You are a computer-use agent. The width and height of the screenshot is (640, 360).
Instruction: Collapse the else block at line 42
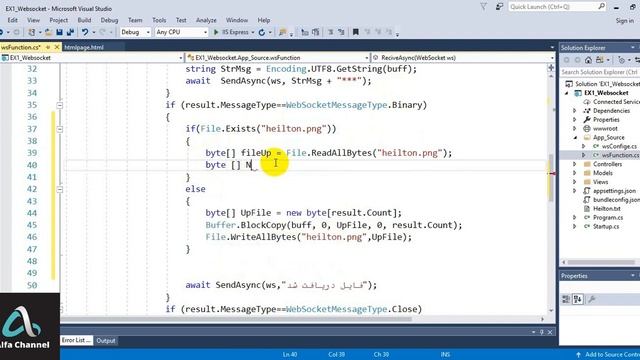(x=60, y=189)
